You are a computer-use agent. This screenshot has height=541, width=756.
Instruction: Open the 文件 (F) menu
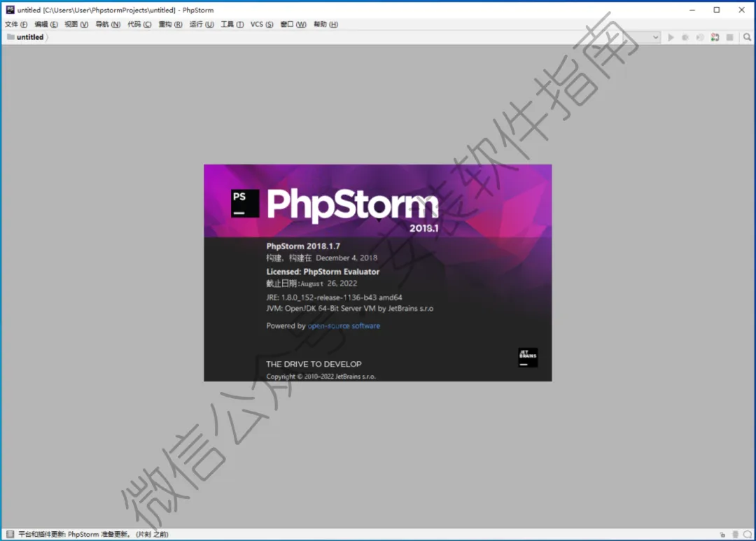16,24
